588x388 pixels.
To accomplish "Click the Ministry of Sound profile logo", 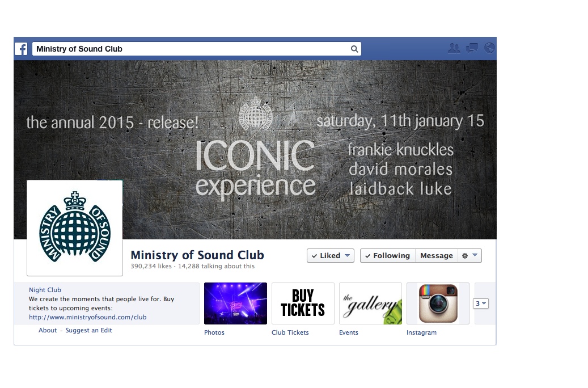I will tap(75, 228).
